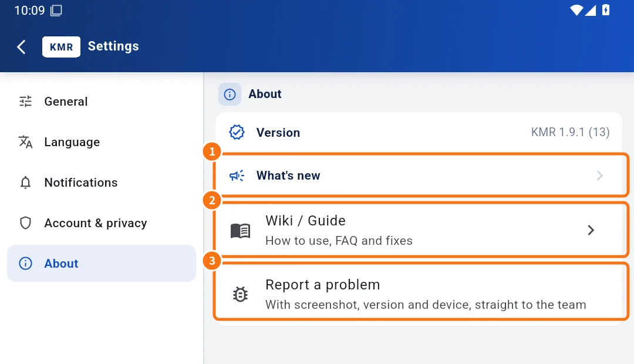Click the About header info icon
The height and width of the screenshot is (364, 634).
click(x=230, y=95)
